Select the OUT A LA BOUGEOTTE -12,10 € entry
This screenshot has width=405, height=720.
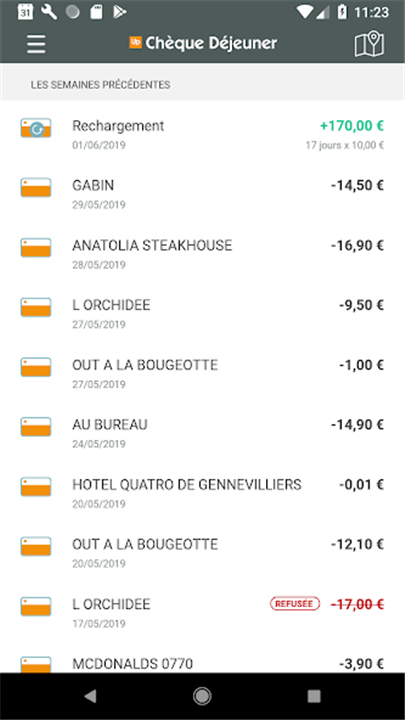[202, 552]
